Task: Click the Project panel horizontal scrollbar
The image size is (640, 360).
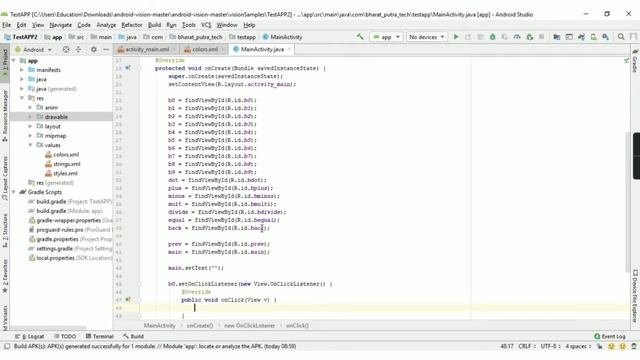Action: [48, 328]
